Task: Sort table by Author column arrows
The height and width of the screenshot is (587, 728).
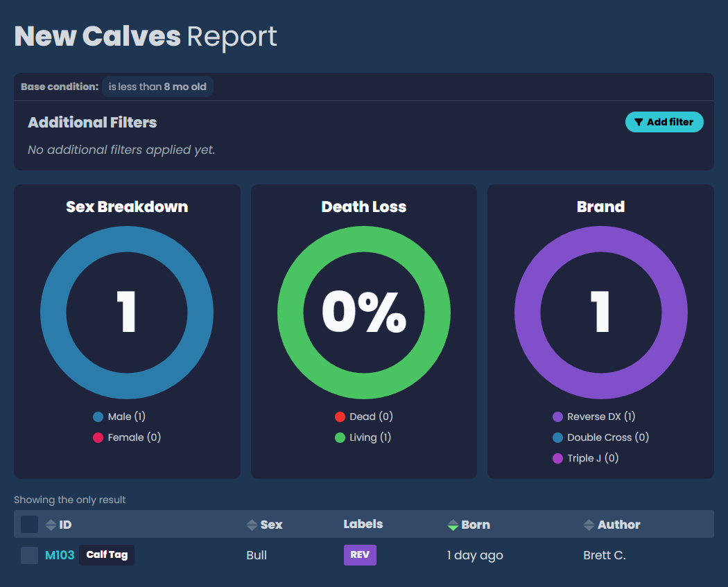Action: pyautogui.click(x=589, y=525)
